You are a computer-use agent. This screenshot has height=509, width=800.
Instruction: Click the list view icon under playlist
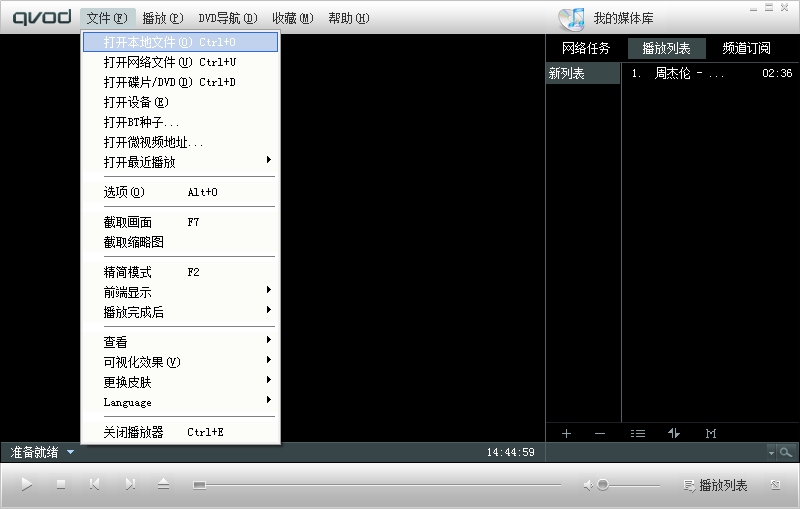(x=638, y=434)
